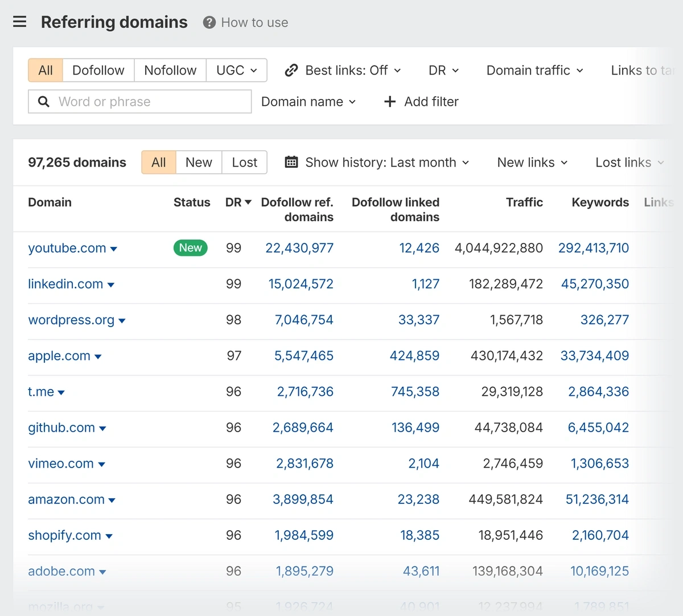
Task: Open the Lost links dropdown
Action: click(x=629, y=163)
